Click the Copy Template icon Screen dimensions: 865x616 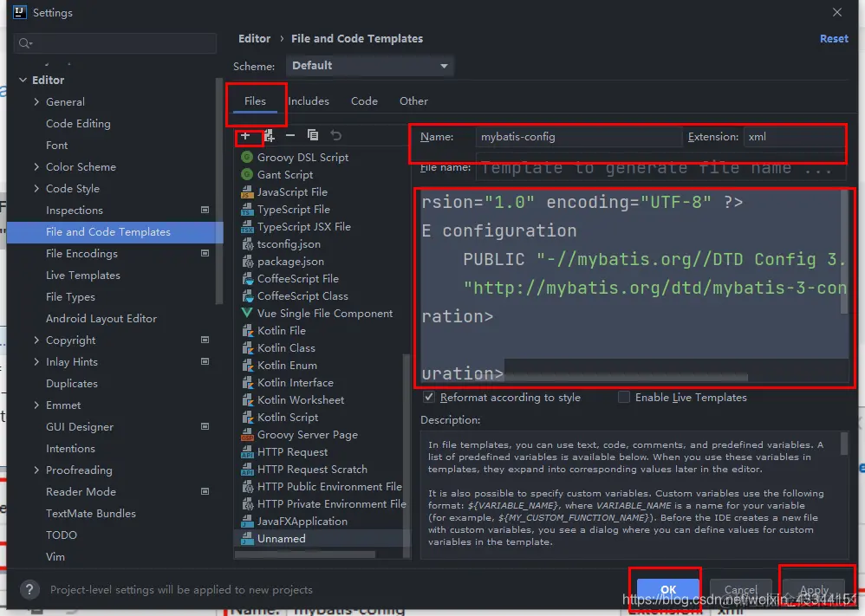(x=313, y=135)
